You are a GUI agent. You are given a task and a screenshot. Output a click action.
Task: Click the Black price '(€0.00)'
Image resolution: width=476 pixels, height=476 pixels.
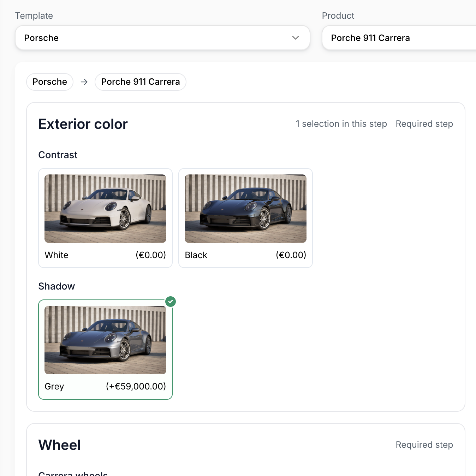point(291,255)
